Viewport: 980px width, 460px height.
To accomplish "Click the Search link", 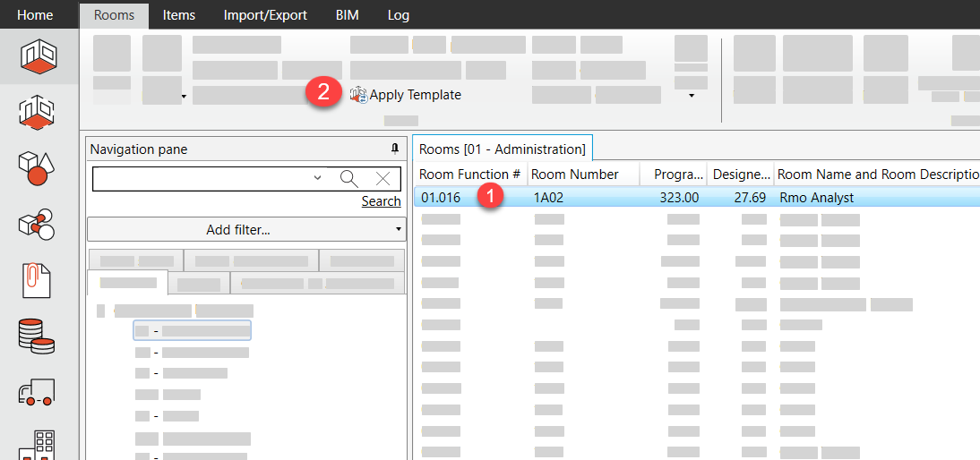I will (381, 201).
